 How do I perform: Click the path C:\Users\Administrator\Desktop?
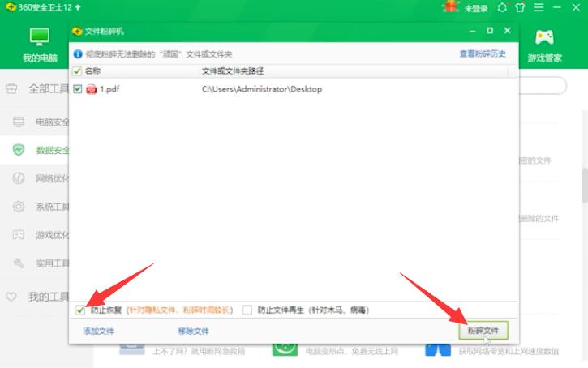pyautogui.click(x=262, y=89)
